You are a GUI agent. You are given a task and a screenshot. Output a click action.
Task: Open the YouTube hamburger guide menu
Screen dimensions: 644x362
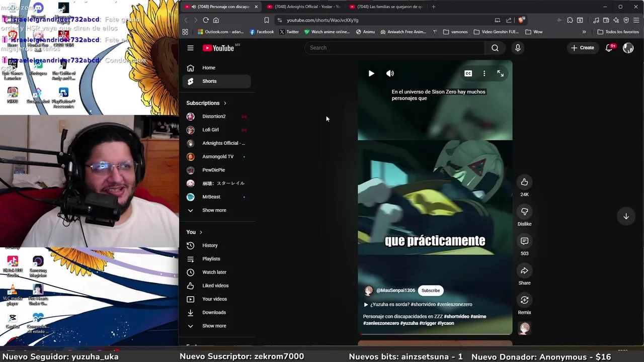[x=190, y=48]
